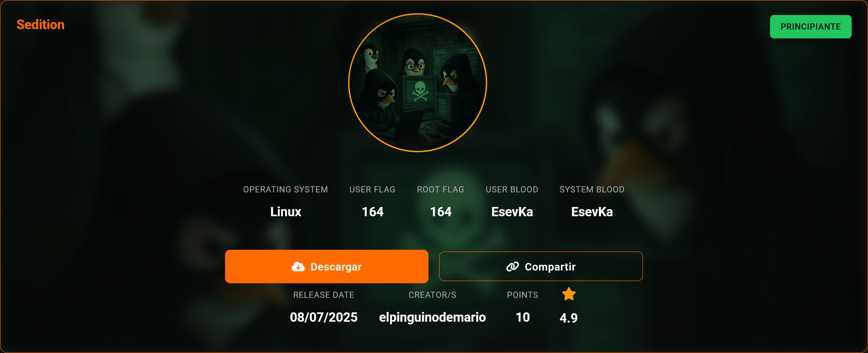Click the System Blood name EsevKa
The width and height of the screenshot is (868, 353).
592,212
